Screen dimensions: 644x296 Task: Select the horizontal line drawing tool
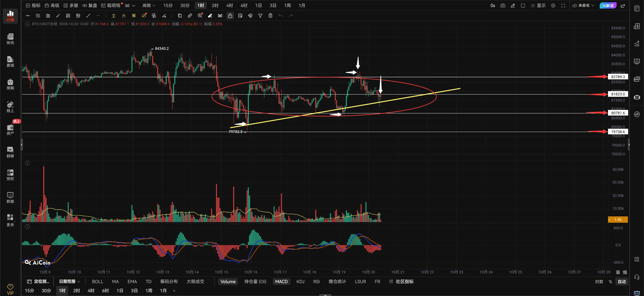coord(28,16)
